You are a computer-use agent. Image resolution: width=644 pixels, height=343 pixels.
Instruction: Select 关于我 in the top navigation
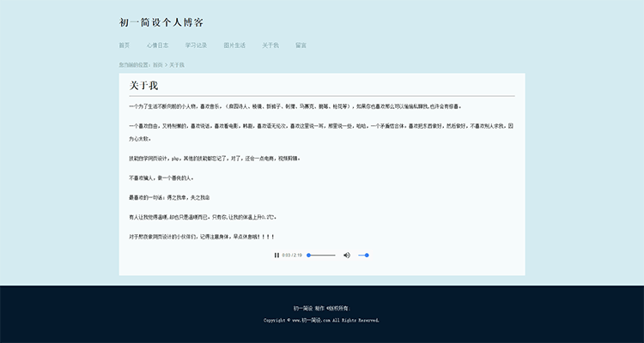(x=270, y=45)
